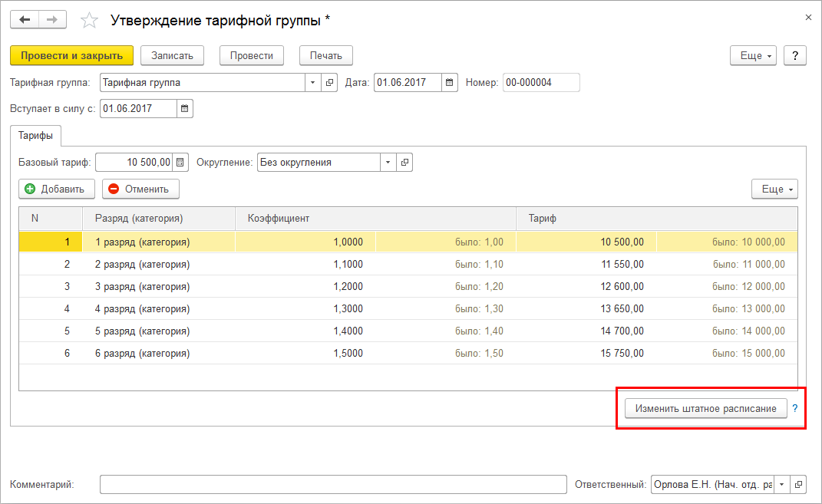This screenshot has height=504, width=822.
Task: Close the form with the X icon
Action: [808, 18]
